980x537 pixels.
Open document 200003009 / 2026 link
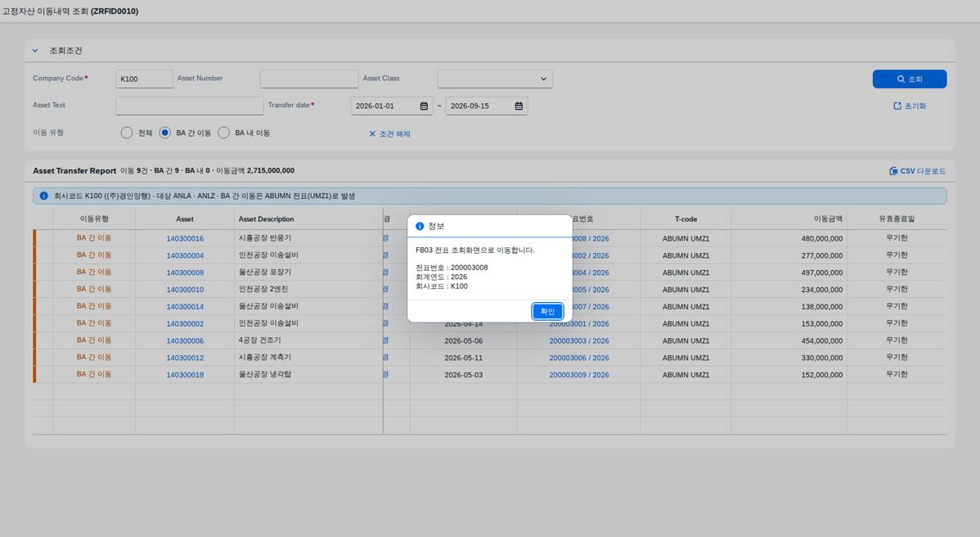click(x=578, y=375)
